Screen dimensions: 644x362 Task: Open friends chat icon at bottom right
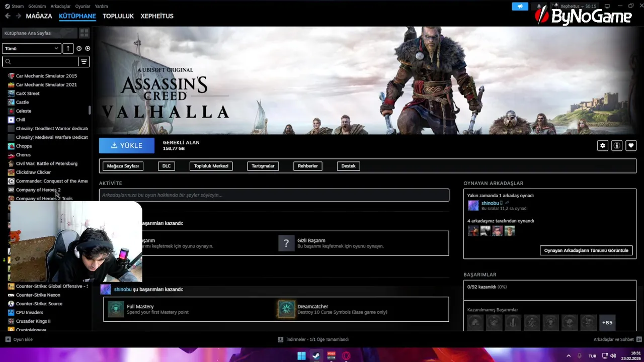tap(639, 339)
